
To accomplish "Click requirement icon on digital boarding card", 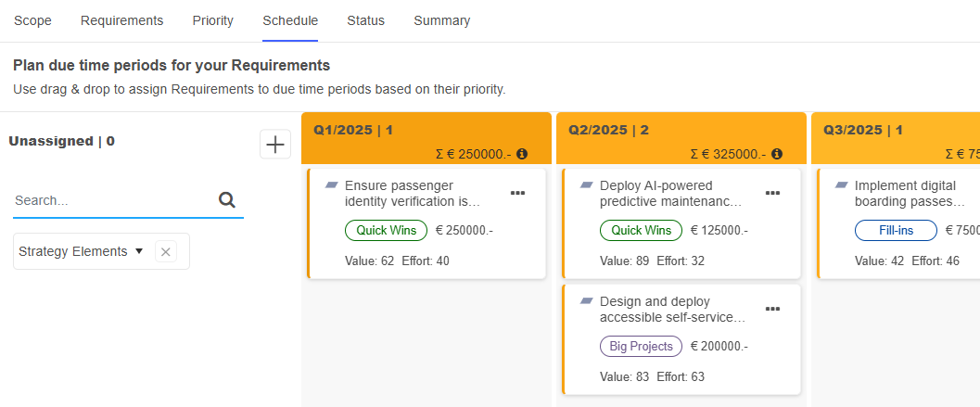I will (x=841, y=185).
